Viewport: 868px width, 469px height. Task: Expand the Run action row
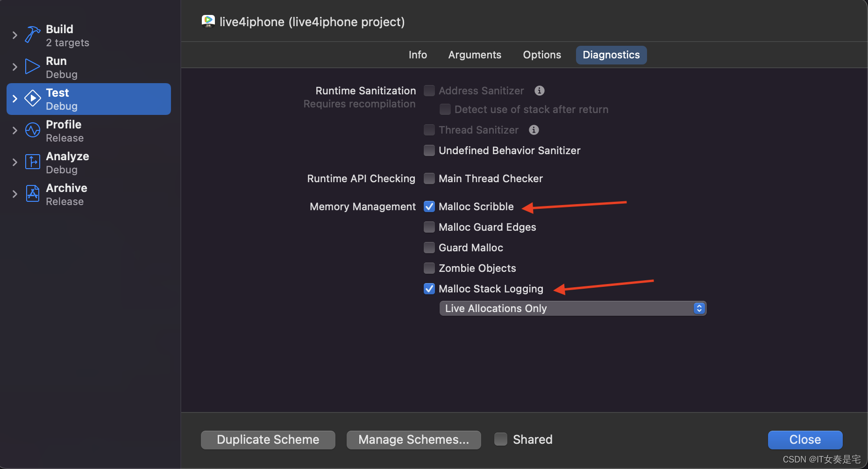click(14, 67)
